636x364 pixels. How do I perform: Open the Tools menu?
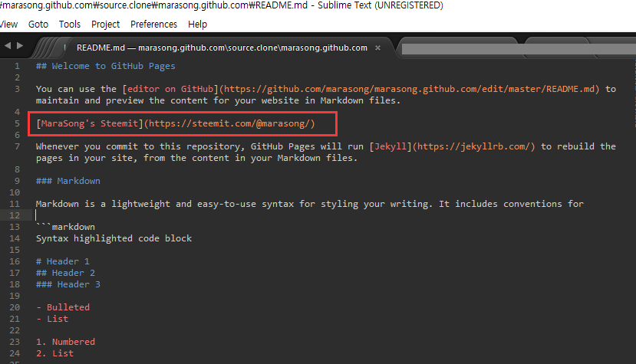[70, 25]
